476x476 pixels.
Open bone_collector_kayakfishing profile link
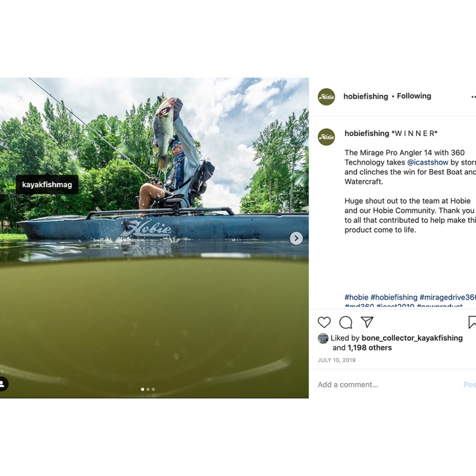412,338
